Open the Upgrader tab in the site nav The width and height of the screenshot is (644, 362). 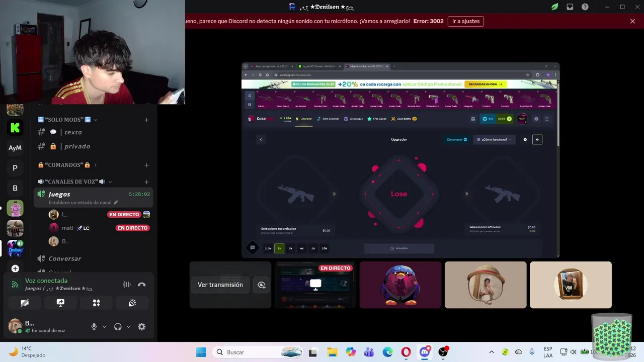click(x=304, y=119)
